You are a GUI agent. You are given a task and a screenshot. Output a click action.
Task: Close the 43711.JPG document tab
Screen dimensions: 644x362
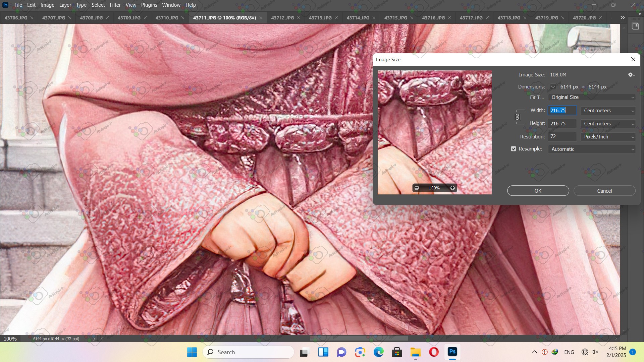(x=261, y=18)
